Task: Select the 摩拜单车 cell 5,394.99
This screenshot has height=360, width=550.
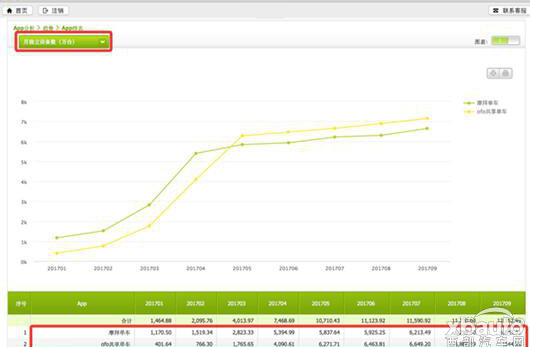Action: click(x=284, y=332)
